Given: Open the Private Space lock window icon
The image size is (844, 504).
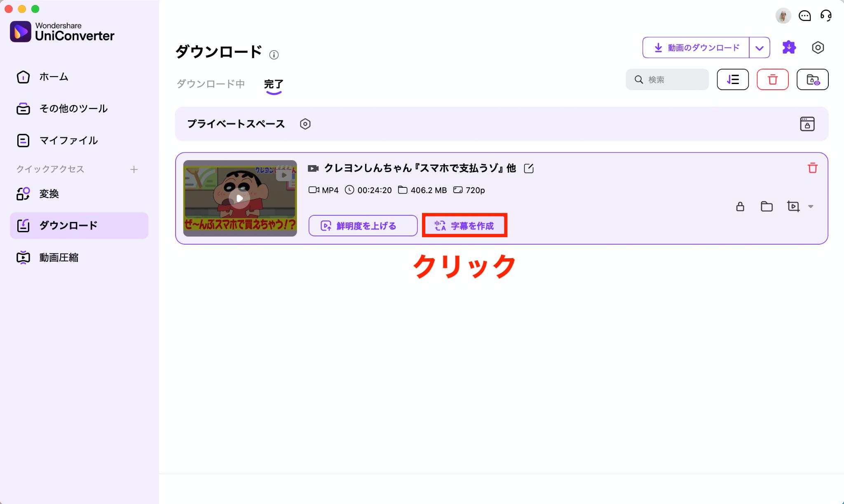Looking at the screenshot, I should point(807,124).
